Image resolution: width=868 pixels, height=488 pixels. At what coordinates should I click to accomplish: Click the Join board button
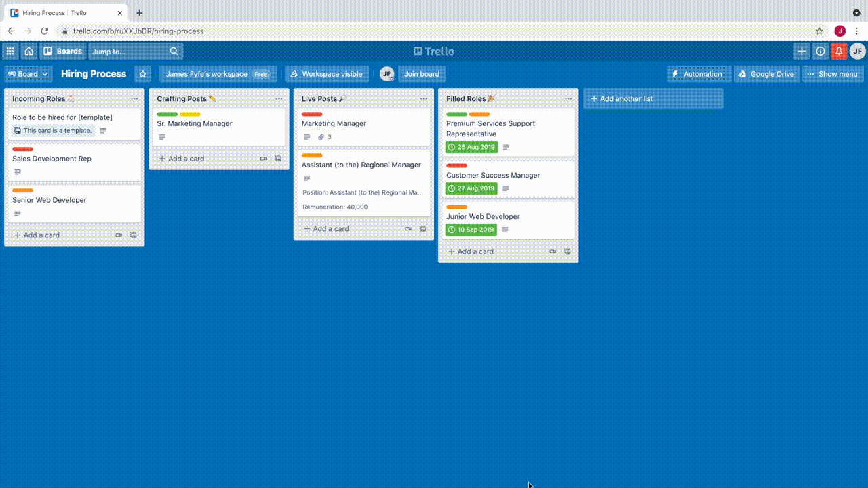coord(422,74)
